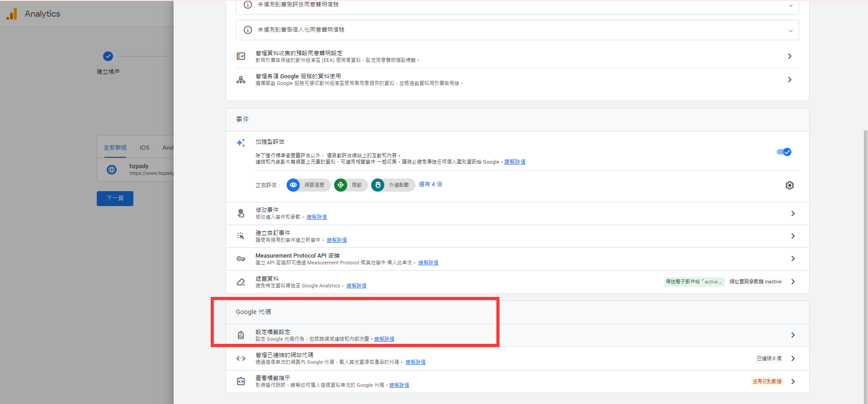The image size is (868, 404).
Task: Click the 查看標籤指示 instructions icon
Action: point(241,381)
